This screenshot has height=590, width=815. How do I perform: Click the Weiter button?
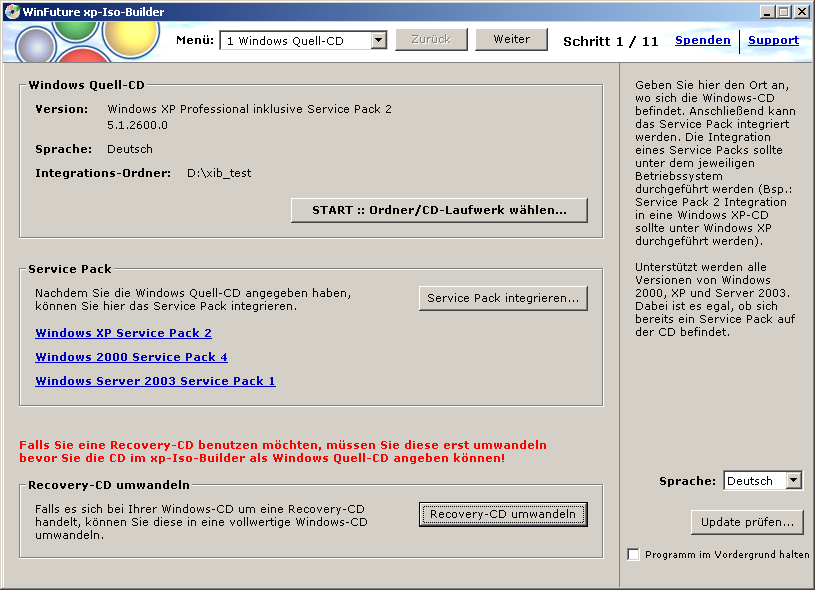point(511,40)
